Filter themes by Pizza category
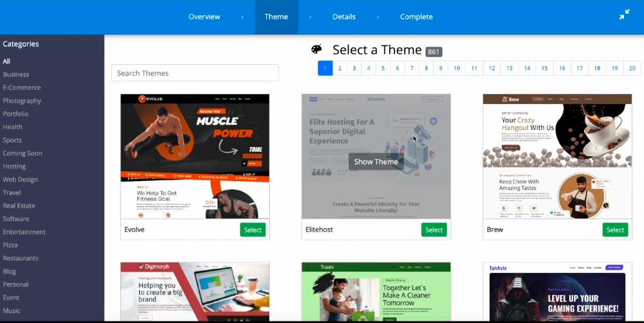Viewport: 644px width, 323px height. point(10,245)
